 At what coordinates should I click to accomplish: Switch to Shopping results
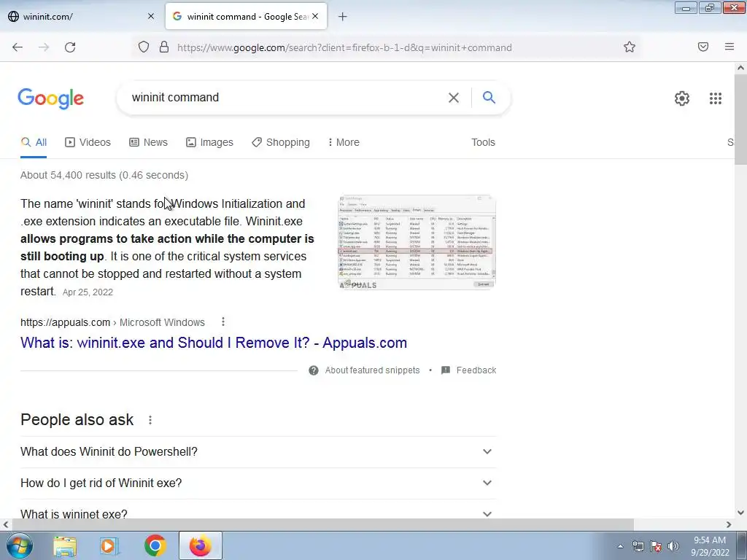pyautogui.click(x=281, y=142)
